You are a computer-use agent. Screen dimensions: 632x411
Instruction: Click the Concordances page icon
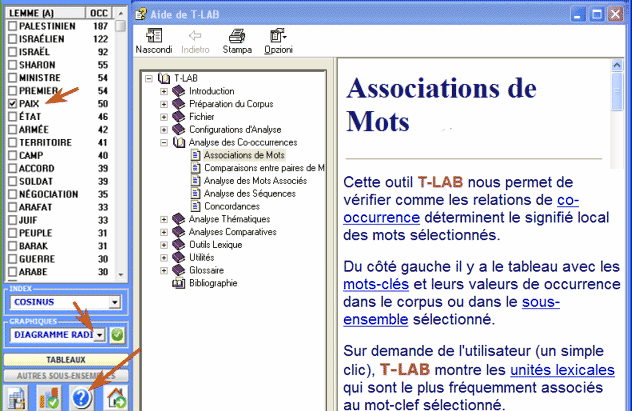tap(195, 206)
